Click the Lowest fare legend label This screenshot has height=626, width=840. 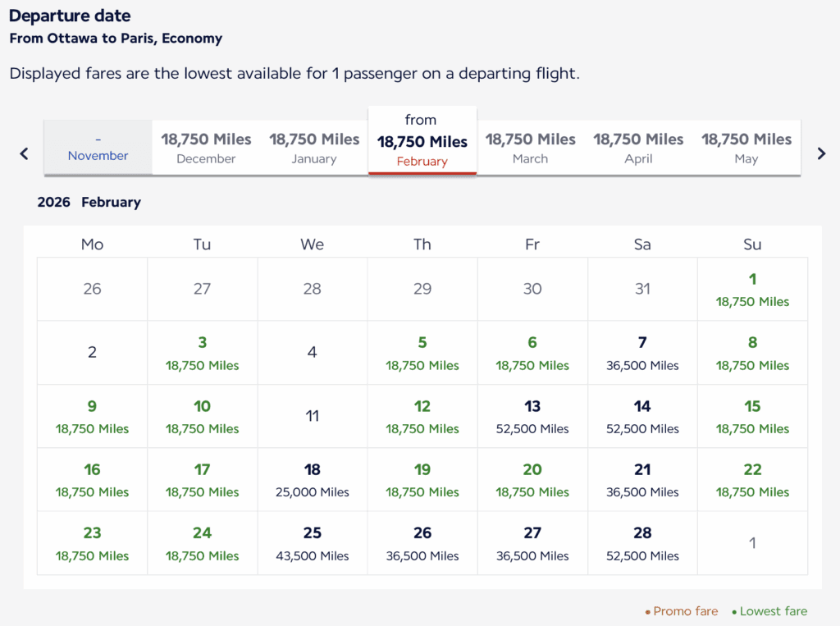773,611
